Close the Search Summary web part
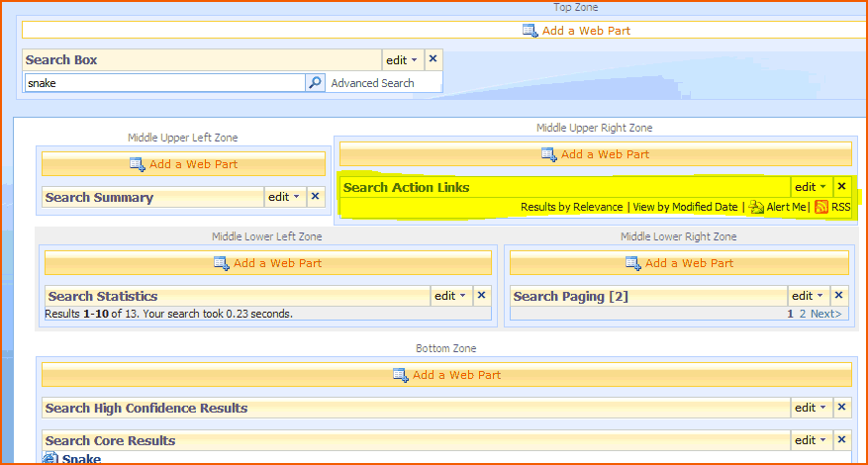This screenshot has width=868, height=465. [x=316, y=197]
